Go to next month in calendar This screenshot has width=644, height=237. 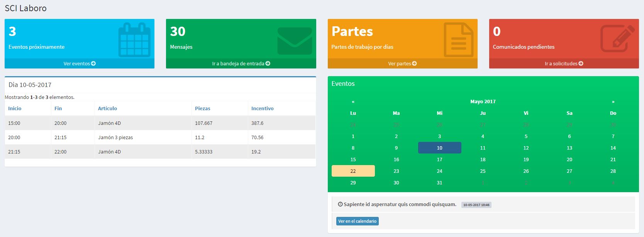pyautogui.click(x=613, y=102)
